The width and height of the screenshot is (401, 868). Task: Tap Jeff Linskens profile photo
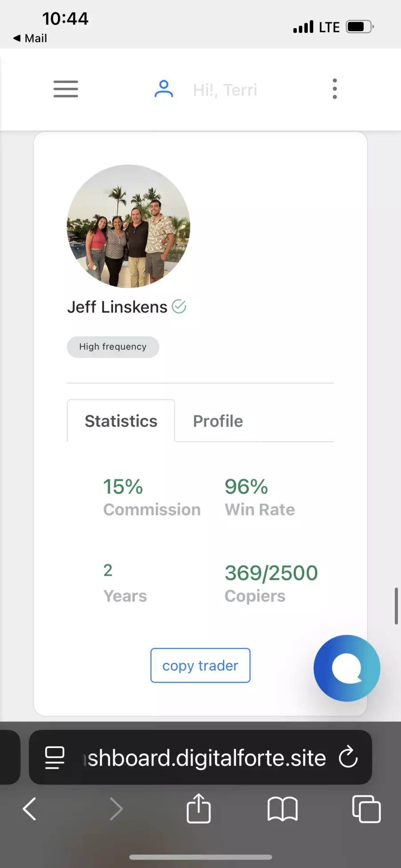point(128,226)
